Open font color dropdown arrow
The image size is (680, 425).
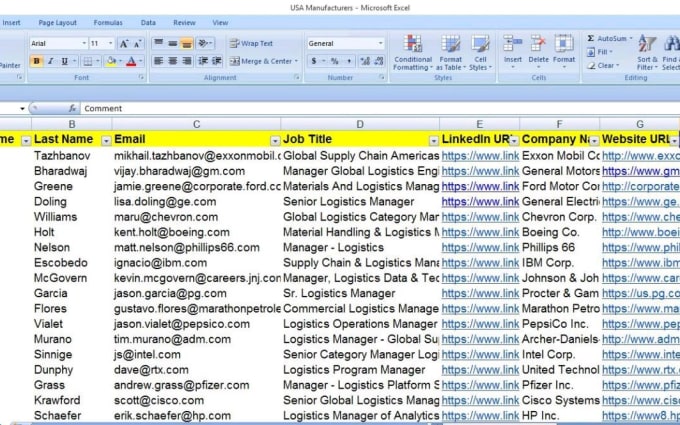click(141, 61)
